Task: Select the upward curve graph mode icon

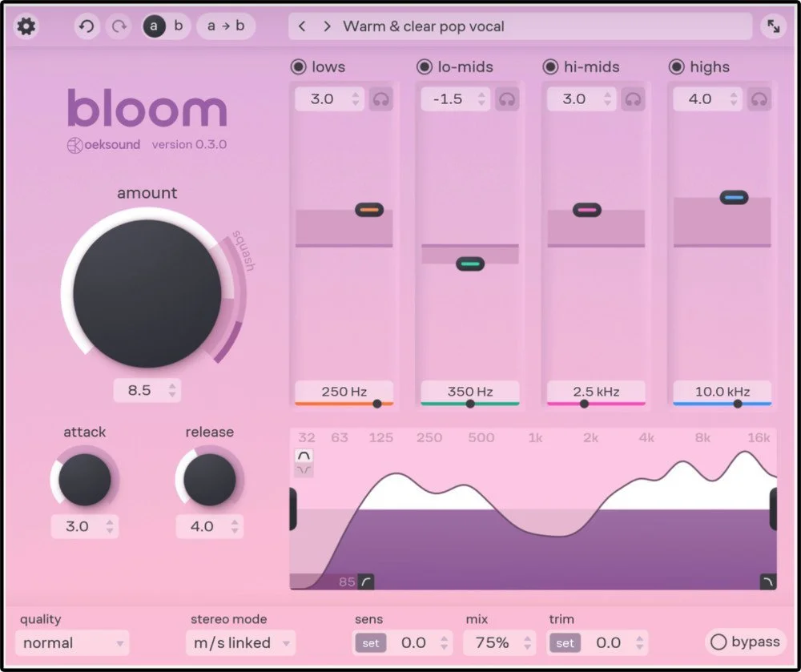Action: [304, 456]
